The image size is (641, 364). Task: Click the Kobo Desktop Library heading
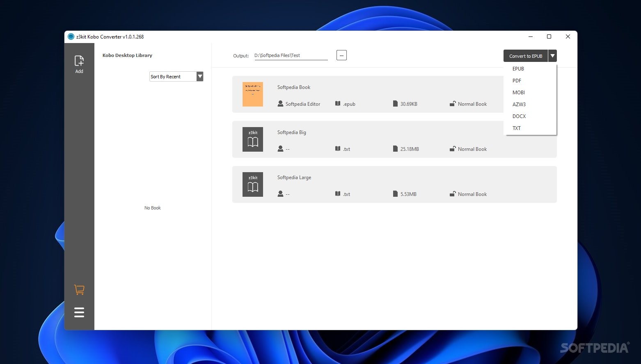(x=127, y=55)
